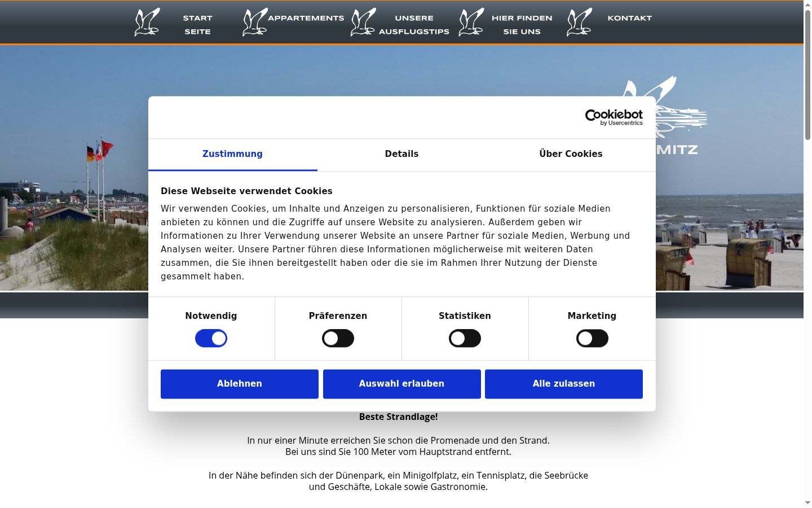Open the Kontakt menu item
Screen dimensions: 812x508
click(x=630, y=18)
